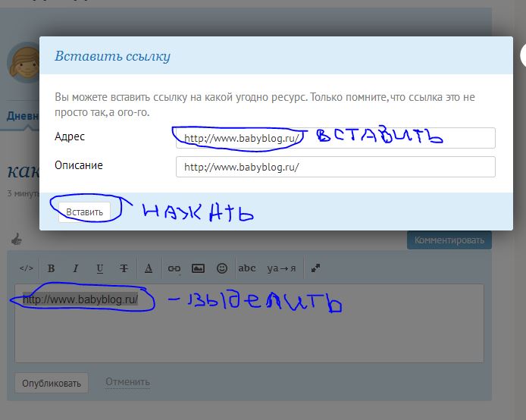526x420 pixels.
Task: Toggle bold formatting in editor toolbar
Action: coord(51,268)
